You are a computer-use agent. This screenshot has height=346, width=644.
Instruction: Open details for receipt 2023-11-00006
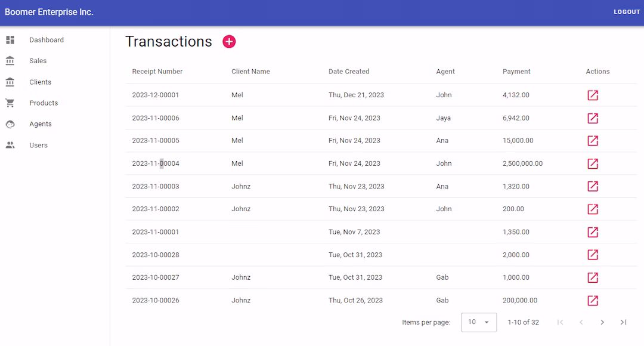pos(593,118)
